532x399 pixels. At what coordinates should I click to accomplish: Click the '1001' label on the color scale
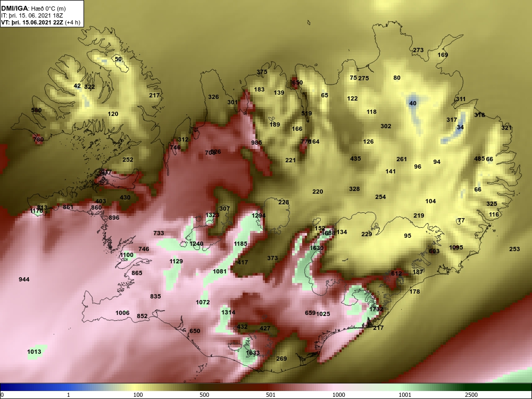[x=405, y=395]
